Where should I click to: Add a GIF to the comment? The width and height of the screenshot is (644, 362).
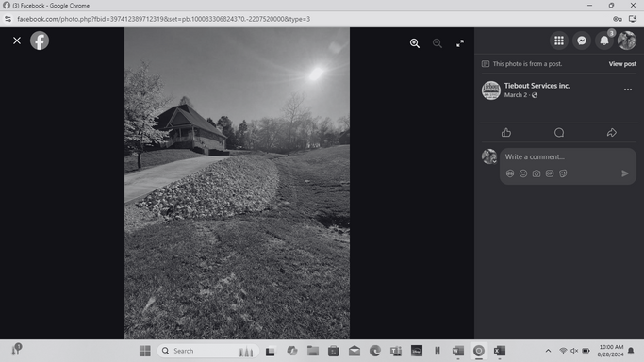(x=550, y=173)
